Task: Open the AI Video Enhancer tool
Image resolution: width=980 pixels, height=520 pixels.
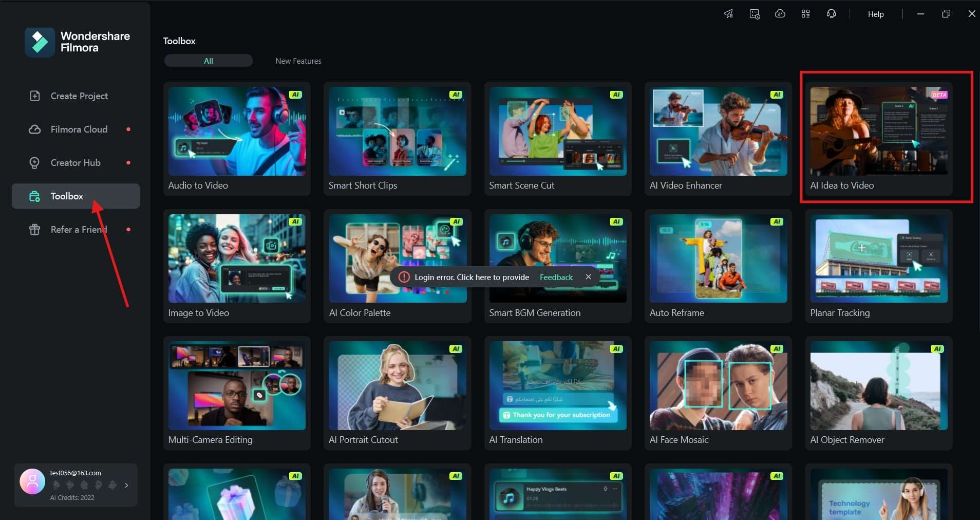Action: (719, 139)
